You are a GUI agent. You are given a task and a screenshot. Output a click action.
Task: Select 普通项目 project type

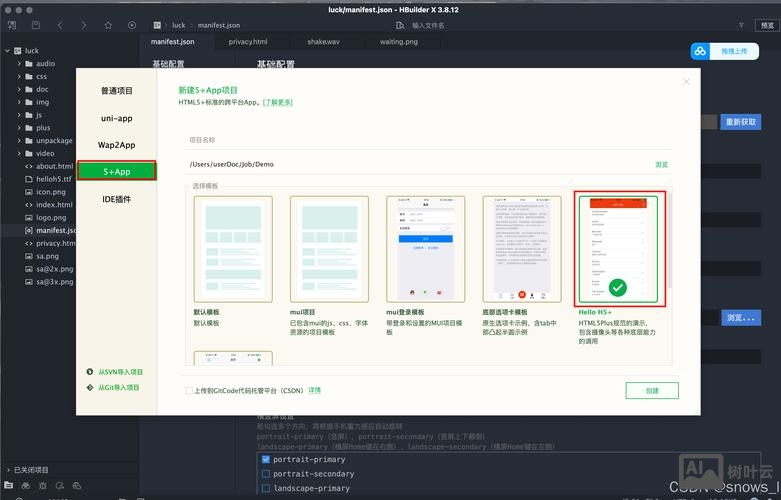(117, 91)
